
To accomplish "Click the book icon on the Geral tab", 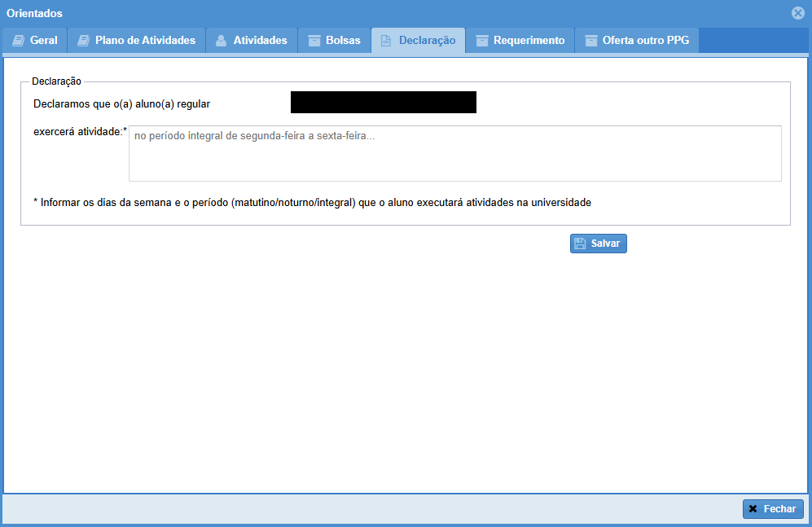I will click(x=18, y=41).
